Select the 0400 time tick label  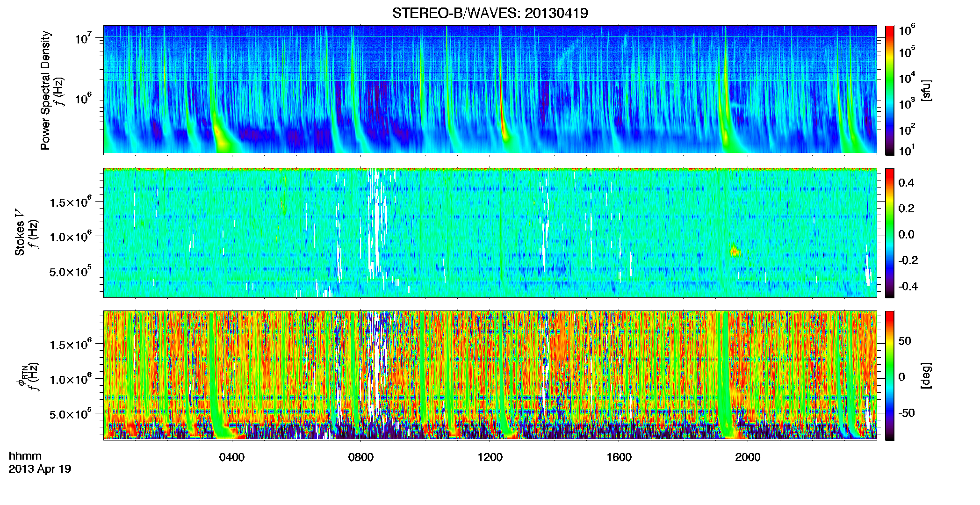232,457
